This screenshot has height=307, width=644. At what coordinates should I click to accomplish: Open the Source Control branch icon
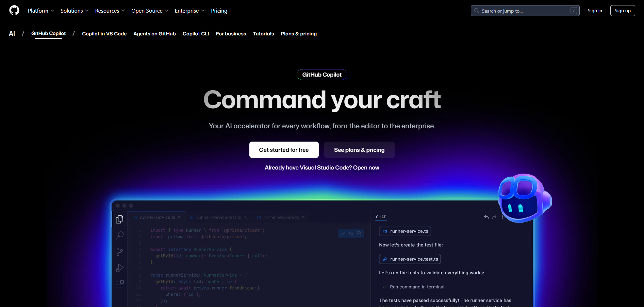[x=120, y=252]
